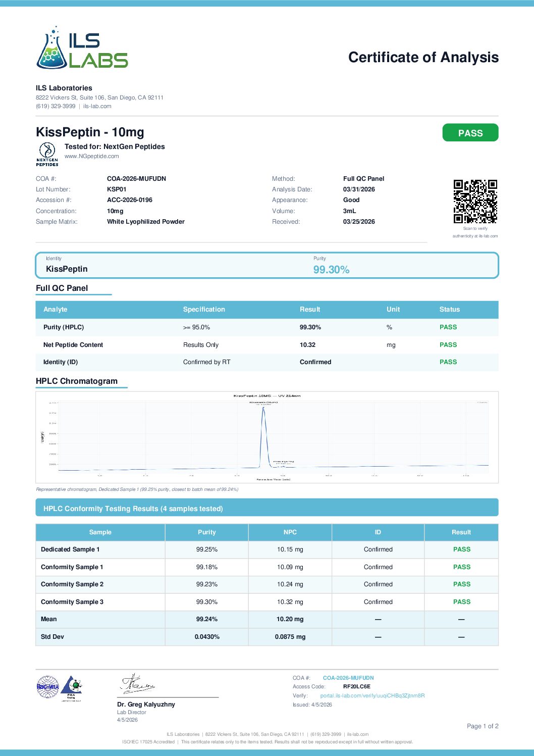Click 'Tested for: NextGen Peptides' text
534x756 pixels.
click(x=115, y=146)
